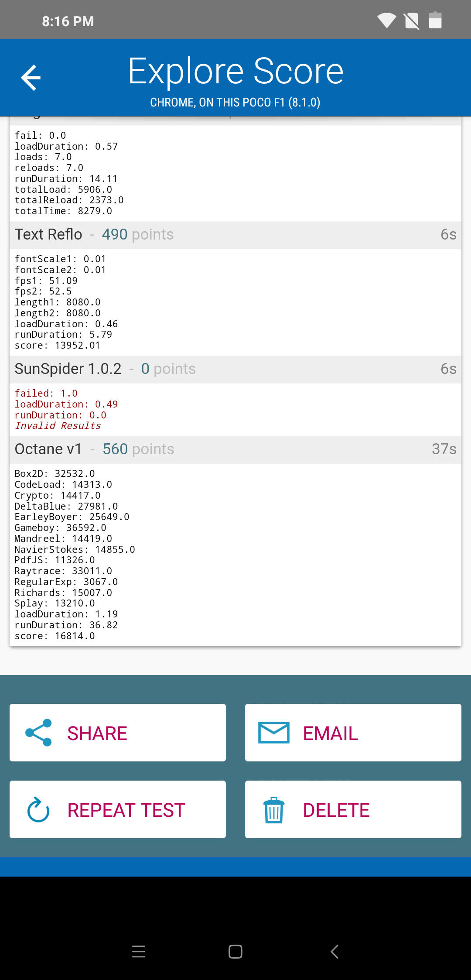This screenshot has width=471, height=980.
Task: Open Android recent apps menu icon
Action: (x=139, y=952)
